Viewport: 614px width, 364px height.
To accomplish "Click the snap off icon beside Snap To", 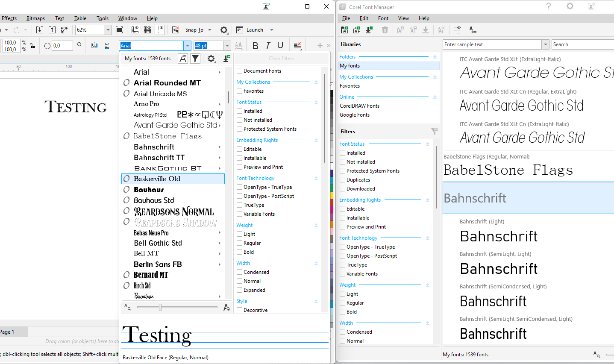I will pyautogui.click(x=176, y=30).
